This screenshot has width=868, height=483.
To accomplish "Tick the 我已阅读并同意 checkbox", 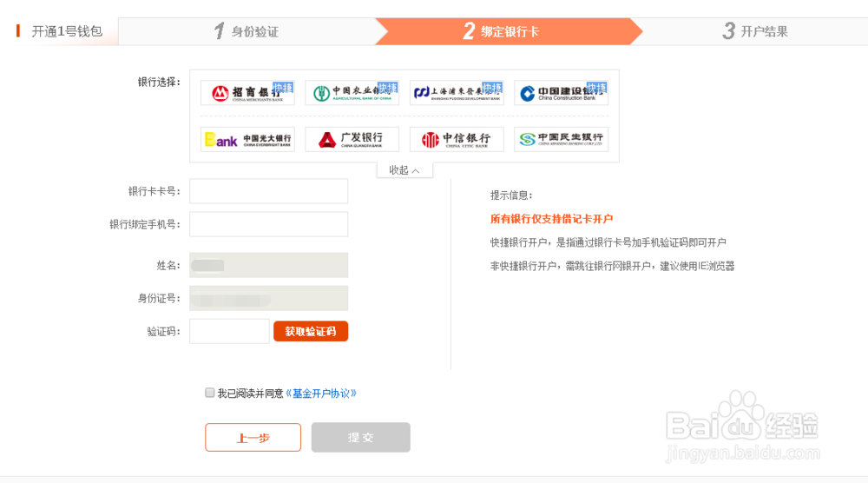I will click(210, 393).
